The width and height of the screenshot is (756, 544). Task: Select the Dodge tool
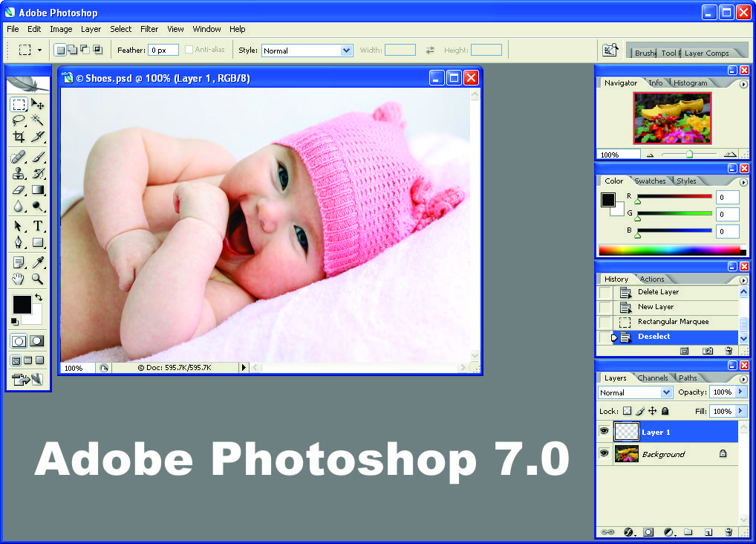click(x=38, y=206)
